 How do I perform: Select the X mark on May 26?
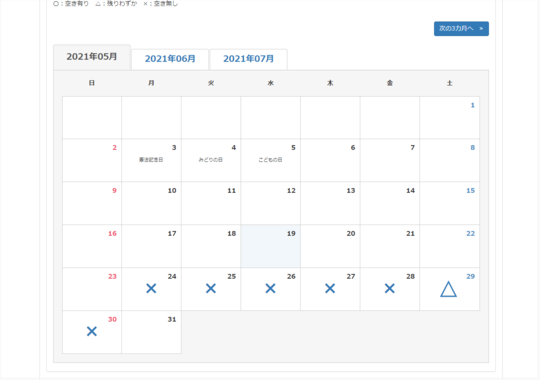tap(270, 288)
